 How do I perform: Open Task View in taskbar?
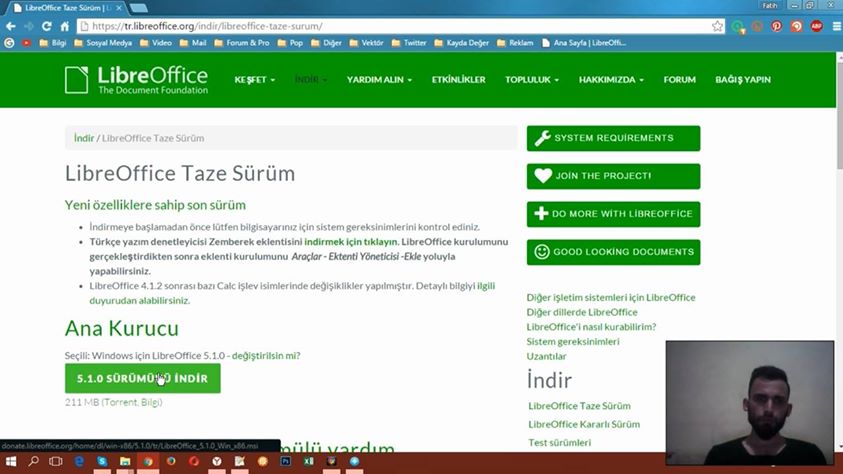click(56, 462)
